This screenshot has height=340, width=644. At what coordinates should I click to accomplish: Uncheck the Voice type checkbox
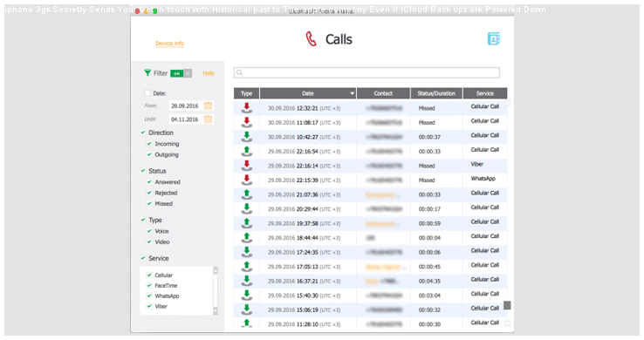(149, 231)
